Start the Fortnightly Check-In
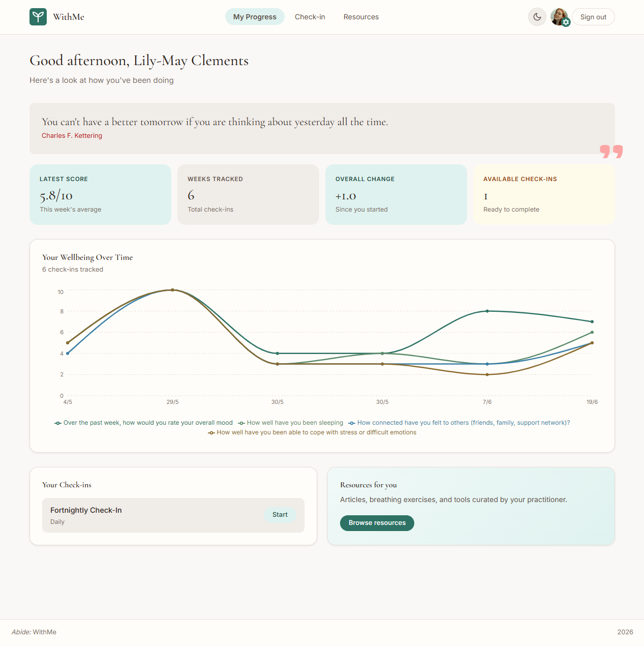This screenshot has width=644, height=646. [x=280, y=515]
